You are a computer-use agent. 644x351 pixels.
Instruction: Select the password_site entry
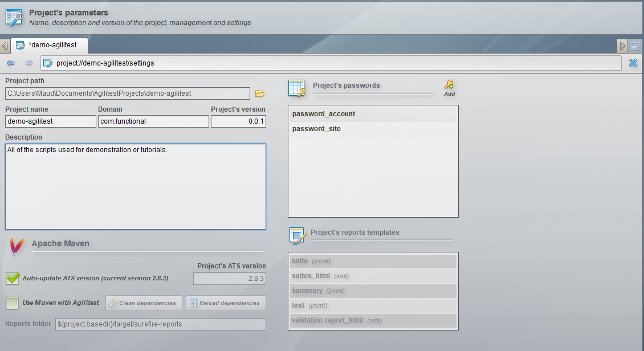[x=373, y=129]
